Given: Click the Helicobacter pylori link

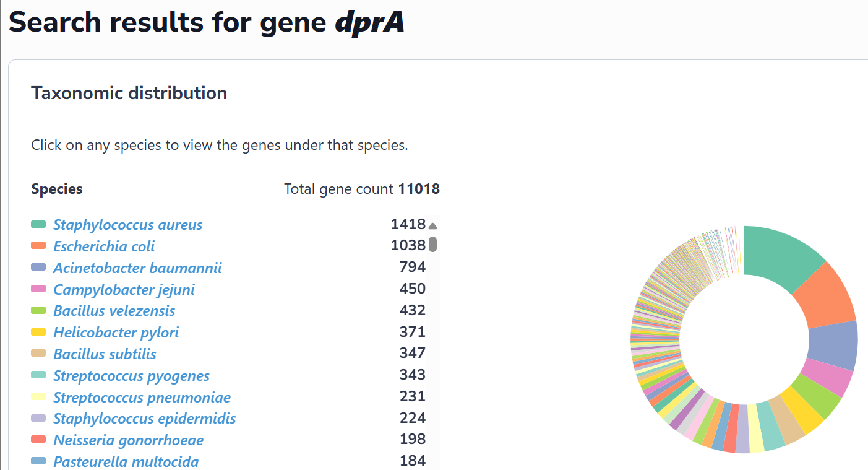Looking at the screenshot, I should tap(116, 332).
